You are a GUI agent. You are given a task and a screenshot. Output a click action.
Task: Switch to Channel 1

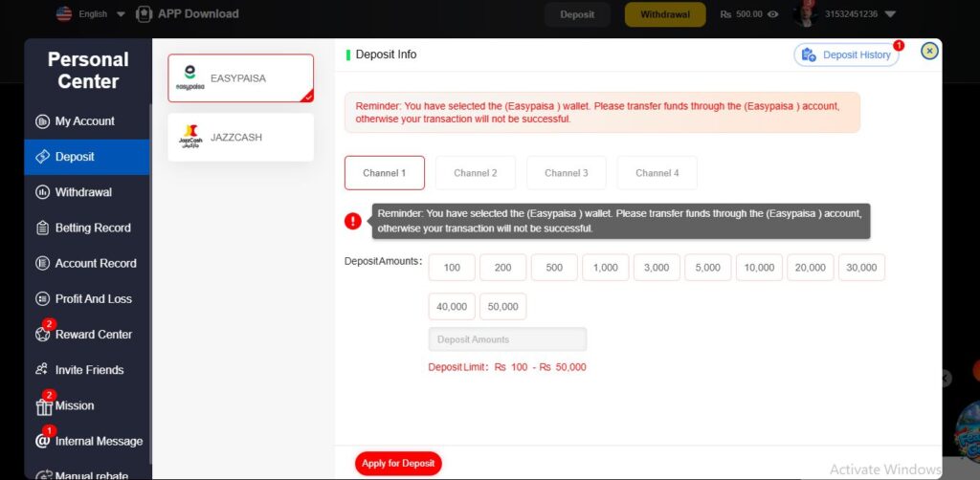[385, 173]
